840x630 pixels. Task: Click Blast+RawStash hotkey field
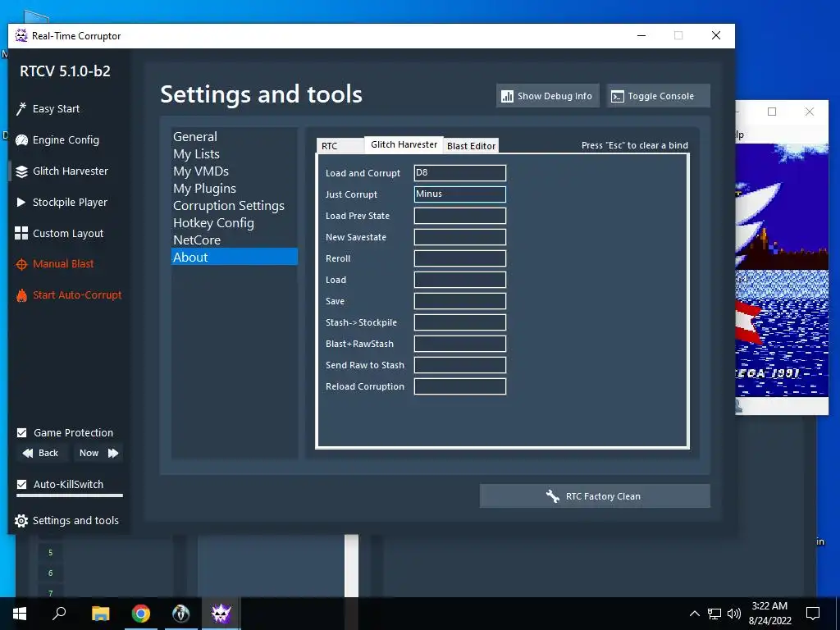pyautogui.click(x=459, y=344)
